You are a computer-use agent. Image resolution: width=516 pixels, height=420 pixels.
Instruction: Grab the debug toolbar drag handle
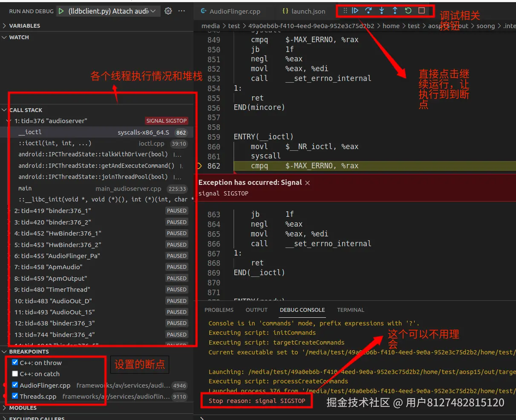tap(345, 11)
